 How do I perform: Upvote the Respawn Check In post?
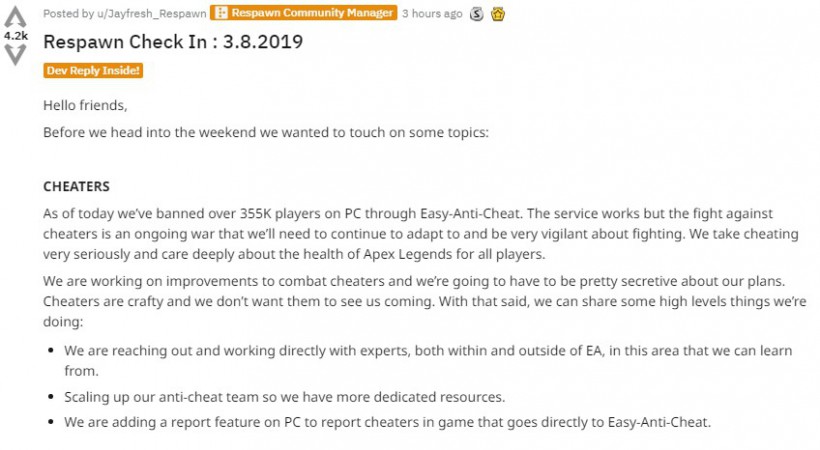(16, 17)
